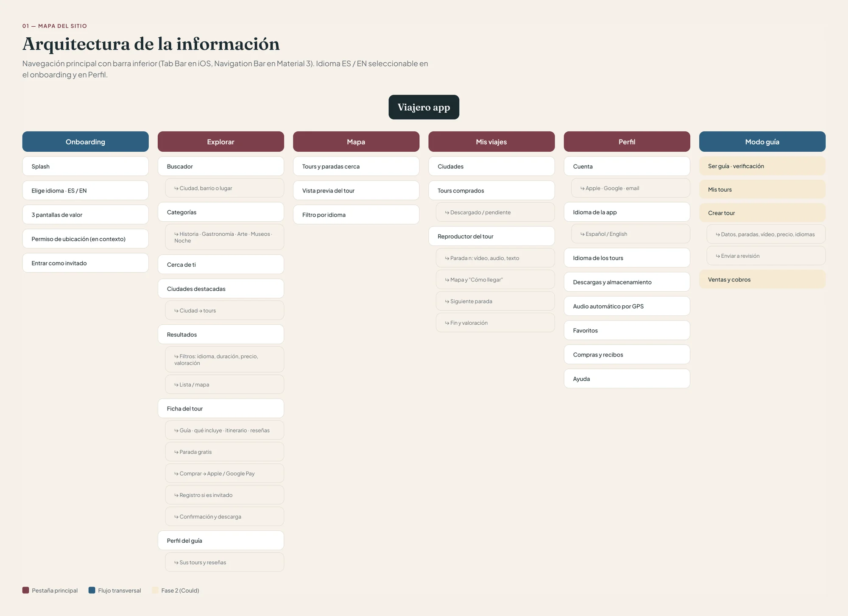This screenshot has width=848, height=616.
Task: Click 'Guía · qué incluye · itinerario' sub-item
Action: (224, 430)
